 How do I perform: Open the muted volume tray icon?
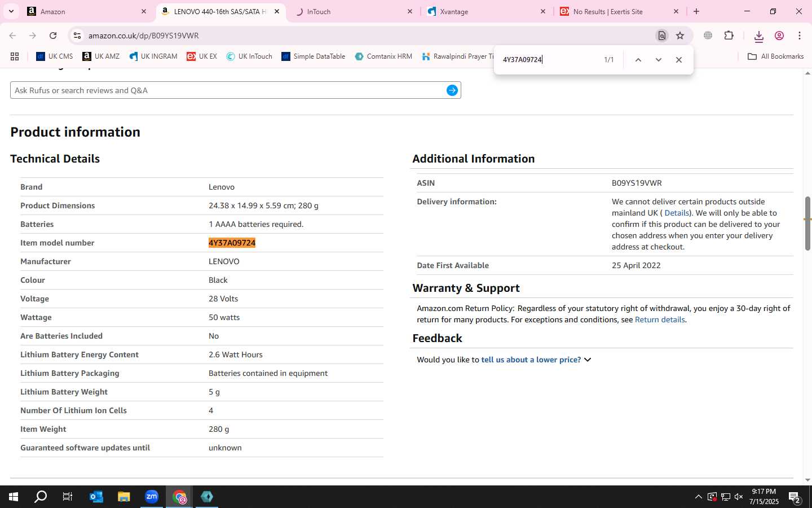click(x=739, y=497)
